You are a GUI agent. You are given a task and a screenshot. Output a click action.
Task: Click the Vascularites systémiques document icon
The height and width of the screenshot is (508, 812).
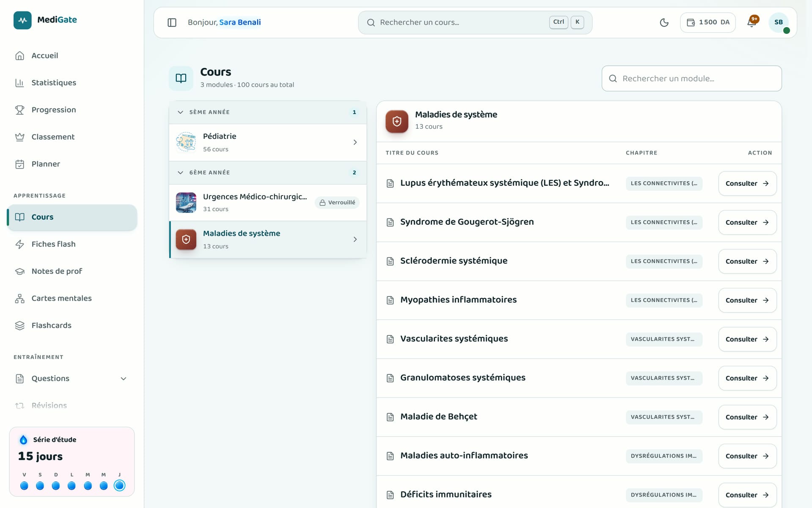pos(390,339)
